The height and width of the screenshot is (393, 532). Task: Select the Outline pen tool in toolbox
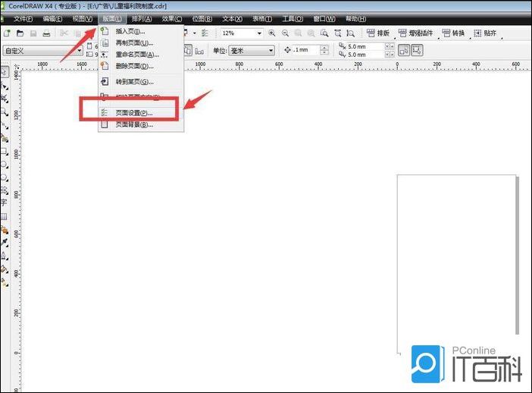pyautogui.click(x=5, y=256)
